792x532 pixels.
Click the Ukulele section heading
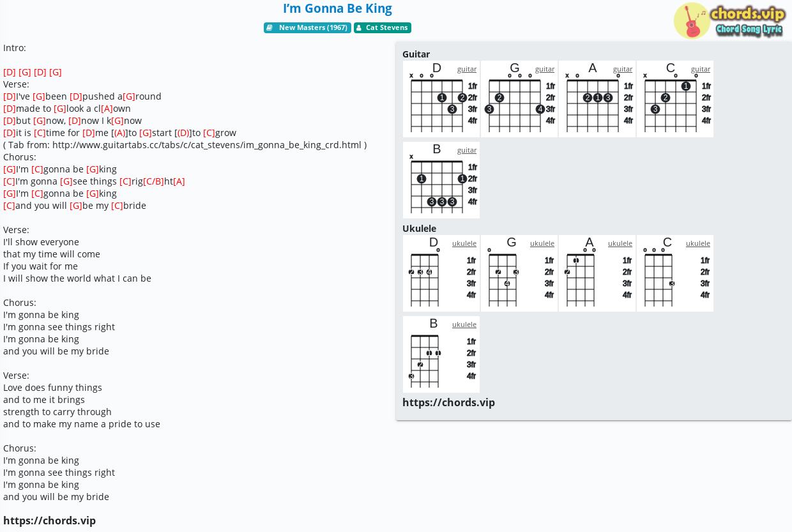pos(419,229)
